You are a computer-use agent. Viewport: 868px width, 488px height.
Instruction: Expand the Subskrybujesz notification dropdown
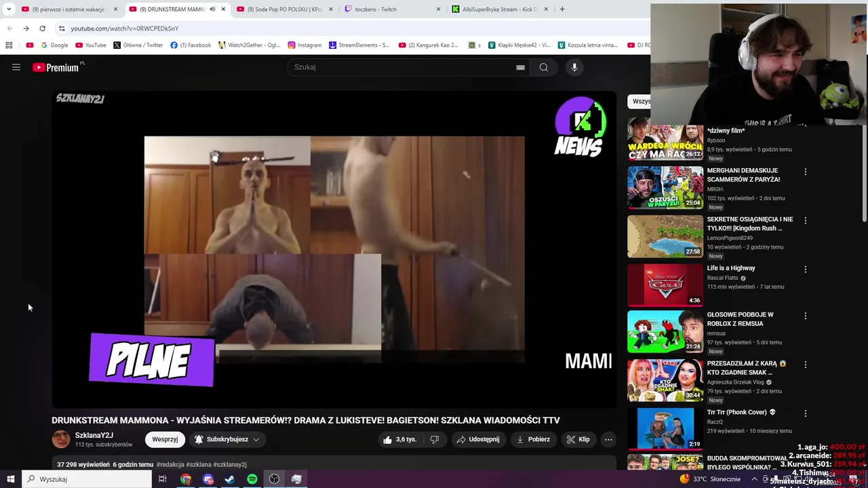click(x=227, y=439)
